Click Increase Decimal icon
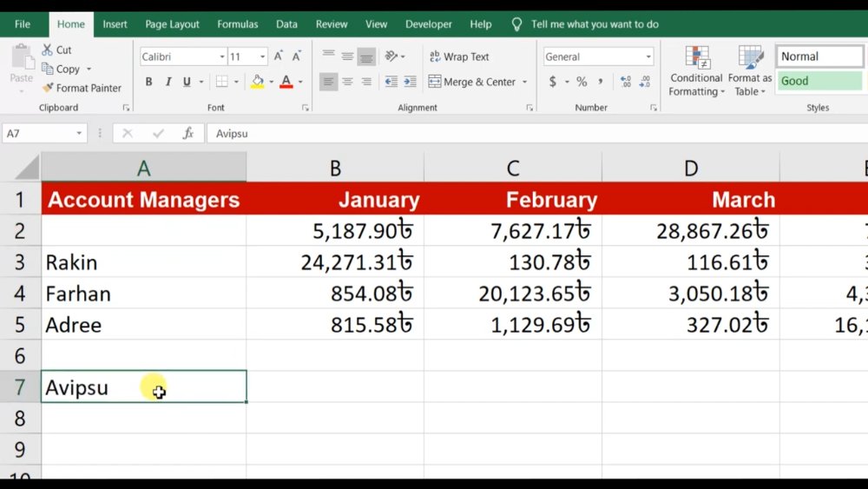Screen dimensions: 868x489 point(626,82)
